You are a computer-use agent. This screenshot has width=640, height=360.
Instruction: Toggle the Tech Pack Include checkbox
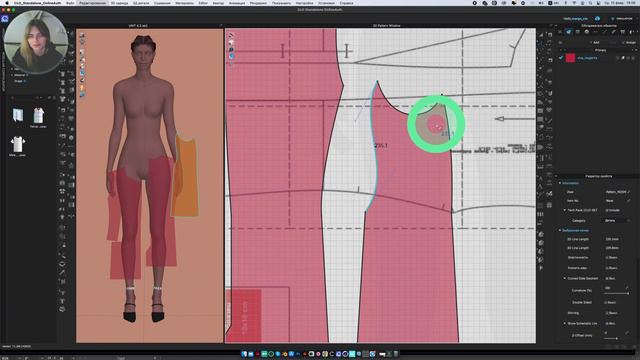click(607, 210)
